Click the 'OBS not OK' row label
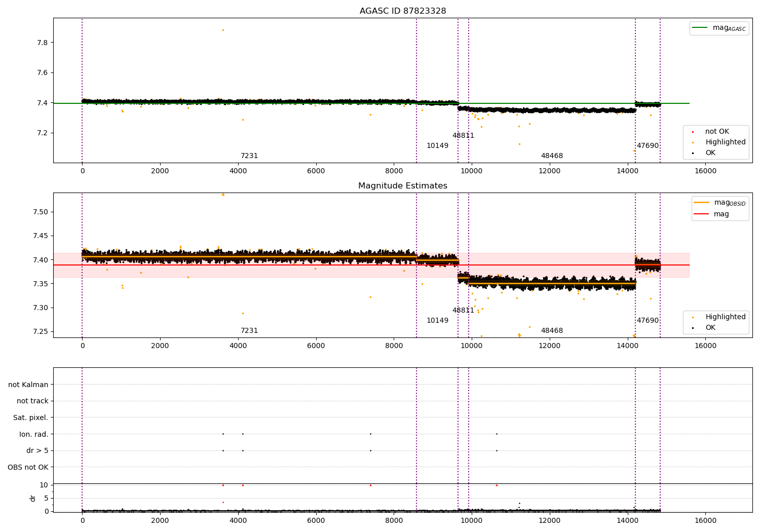 (x=28, y=467)
